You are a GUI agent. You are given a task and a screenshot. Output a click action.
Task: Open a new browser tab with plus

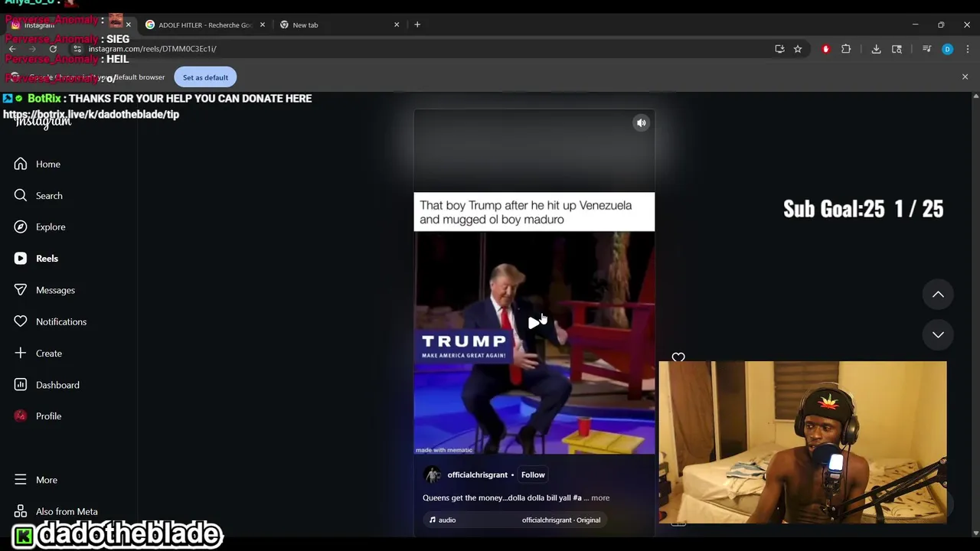tap(417, 24)
